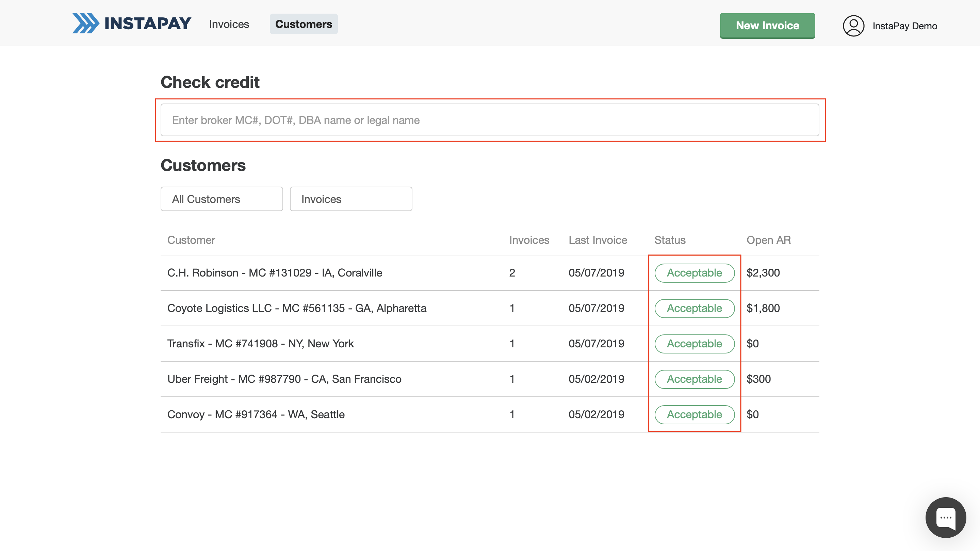This screenshot has height=551, width=980.
Task: Open the Invoices filter dropdown
Action: pyautogui.click(x=351, y=199)
